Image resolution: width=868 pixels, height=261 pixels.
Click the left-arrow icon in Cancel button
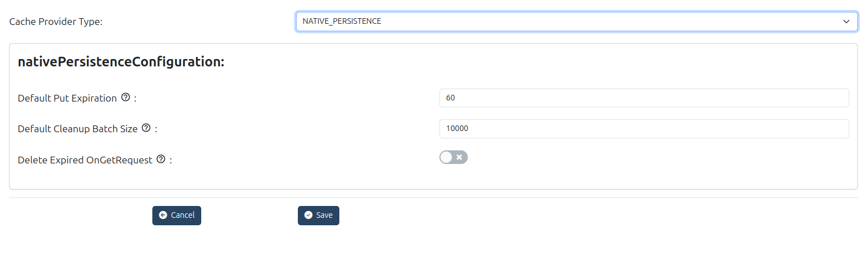[163, 216]
